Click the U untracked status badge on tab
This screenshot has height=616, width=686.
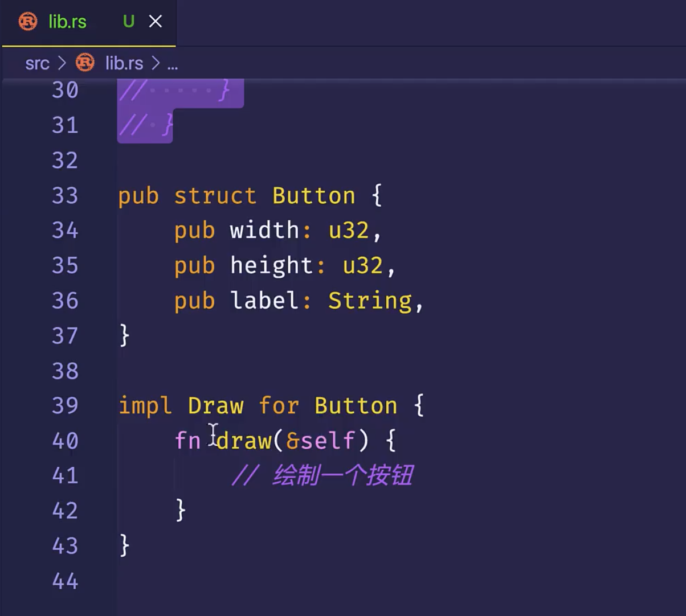click(x=128, y=22)
